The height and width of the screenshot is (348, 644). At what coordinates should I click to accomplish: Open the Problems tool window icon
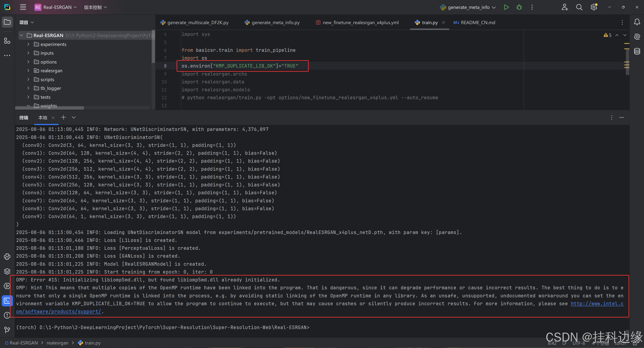[x=7, y=315]
